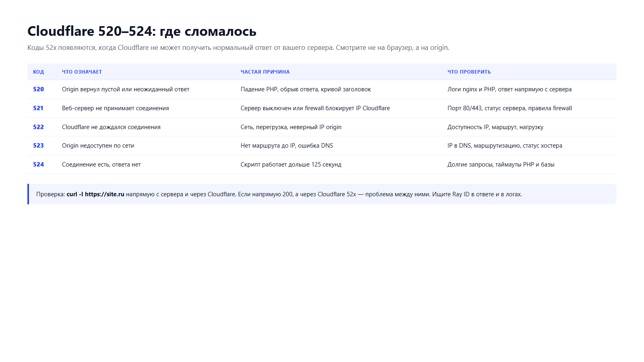Click the "ЧТО ПРОВЕРИТЬ" column header

tap(469, 72)
